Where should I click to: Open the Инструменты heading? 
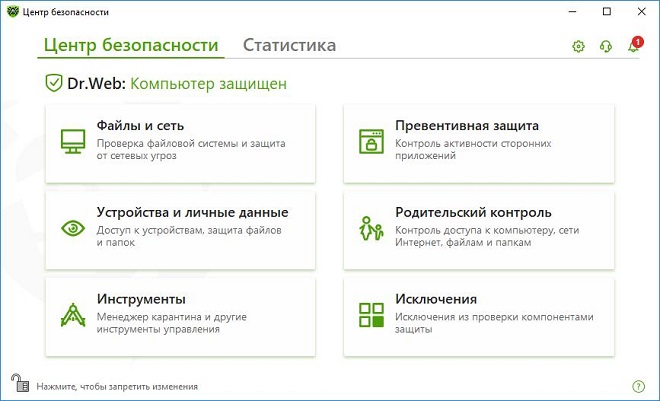click(141, 299)
